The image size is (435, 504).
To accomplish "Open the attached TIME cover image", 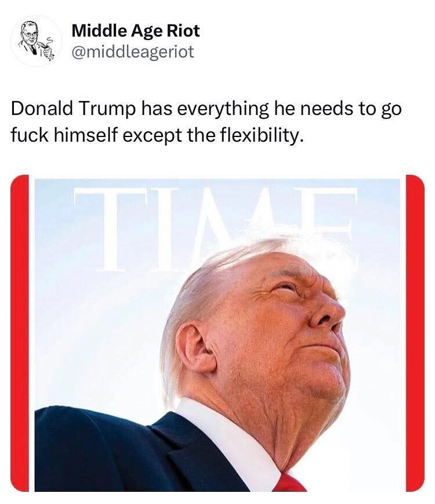I will click(x=217, y=333).
